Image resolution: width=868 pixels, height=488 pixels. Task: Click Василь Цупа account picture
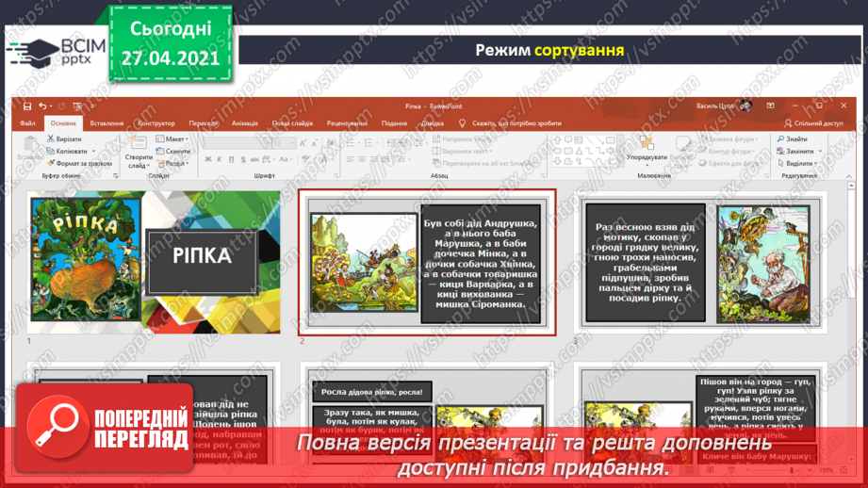click(x=745, y=106)
